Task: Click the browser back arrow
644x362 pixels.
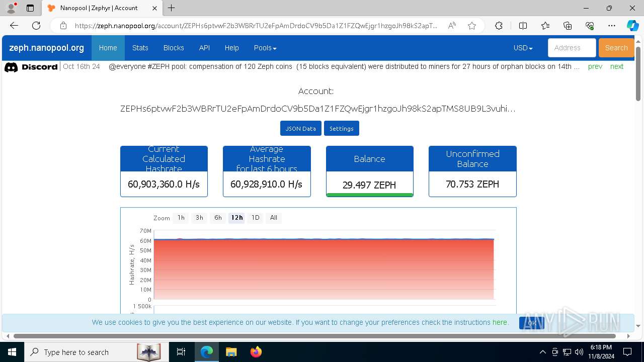Action: [x=14, y=26]
